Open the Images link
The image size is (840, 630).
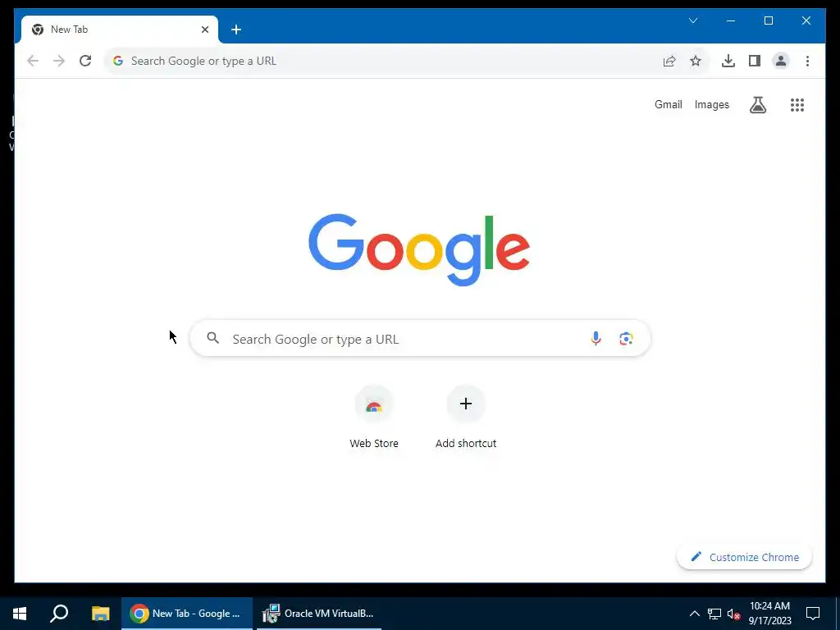pos(711,104)
